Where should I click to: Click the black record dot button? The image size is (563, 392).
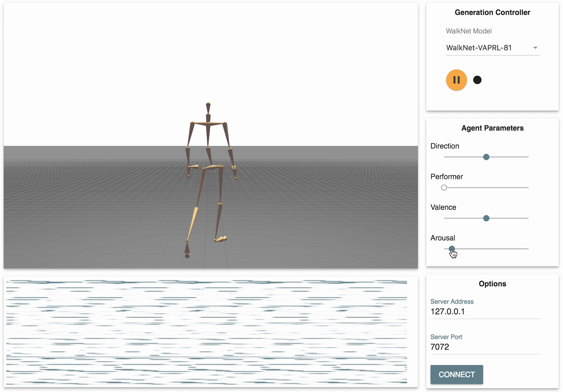(x=477, y=80)
